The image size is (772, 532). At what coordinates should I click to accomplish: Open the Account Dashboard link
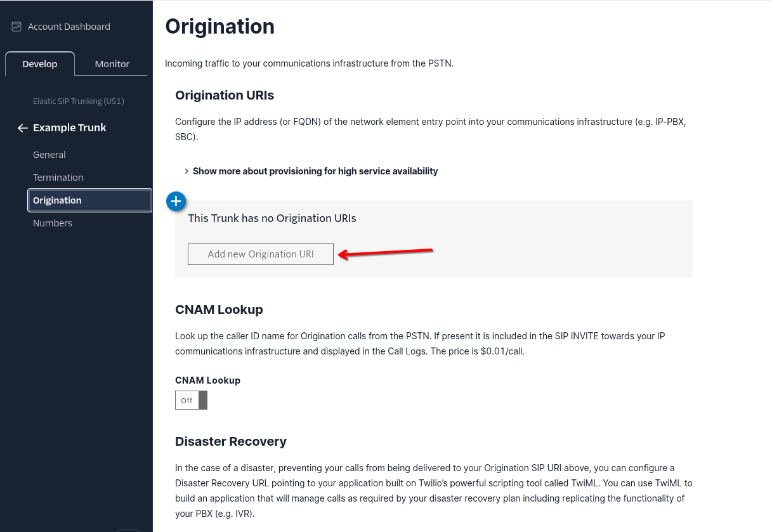pos(69,27)
